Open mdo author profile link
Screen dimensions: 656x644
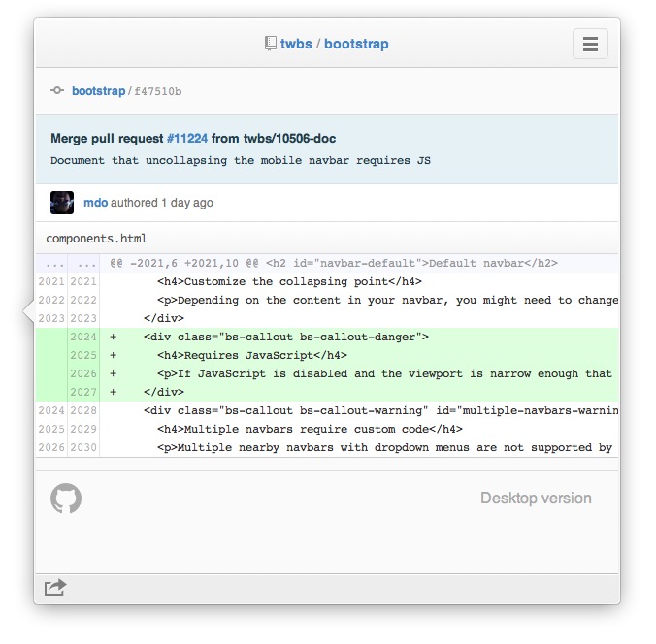point(95,203)
